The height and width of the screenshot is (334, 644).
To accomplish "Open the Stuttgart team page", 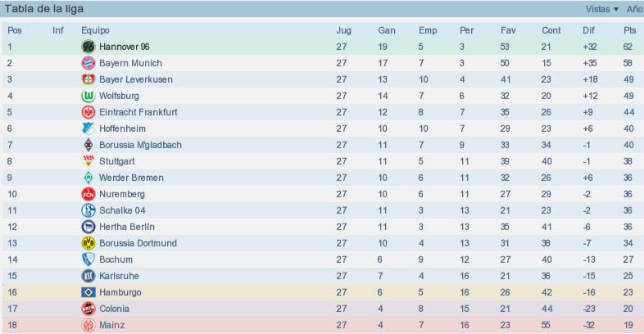I will 117,161.
